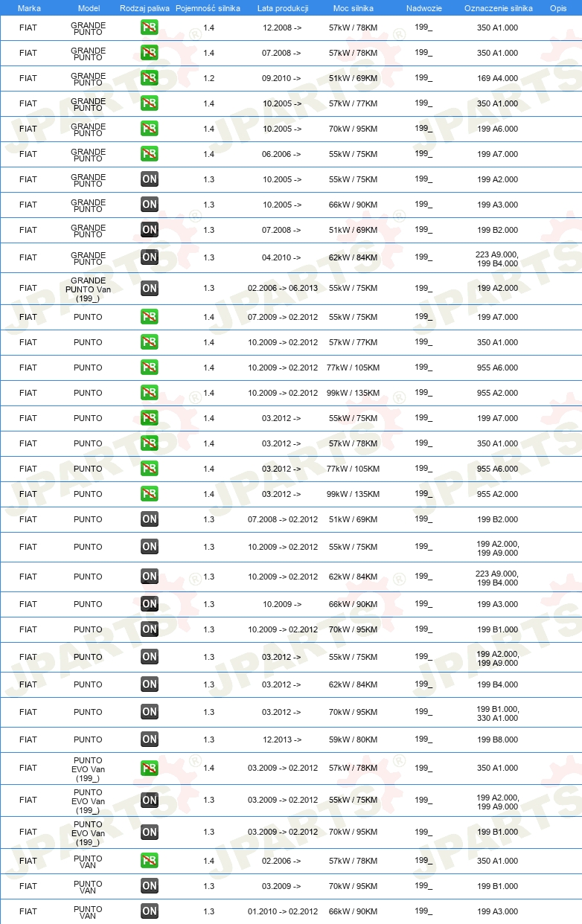Click the 02.2006 -> date in the Punto Van row
The width and height of the screenshot is (582, 924).
point(282,861)
